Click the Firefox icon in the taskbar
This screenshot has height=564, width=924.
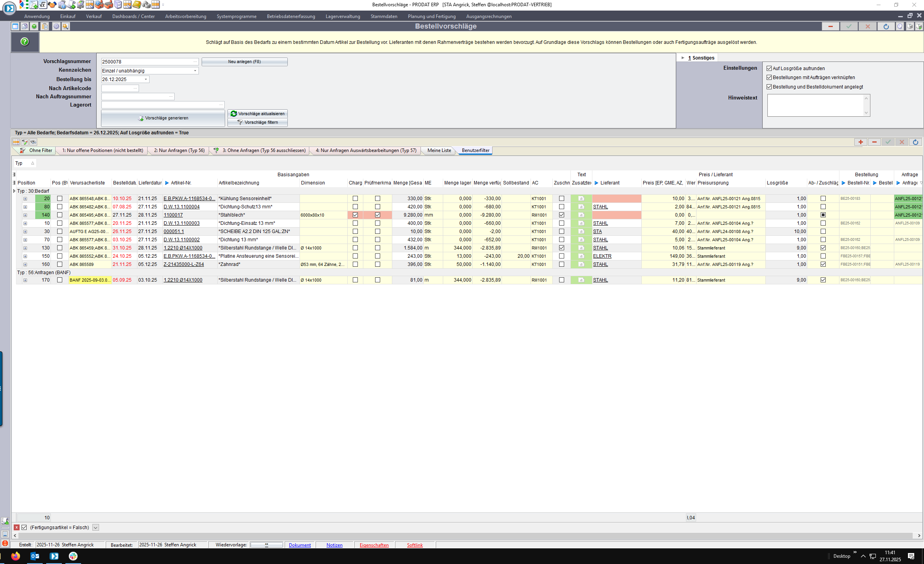(x=16, y=556)
